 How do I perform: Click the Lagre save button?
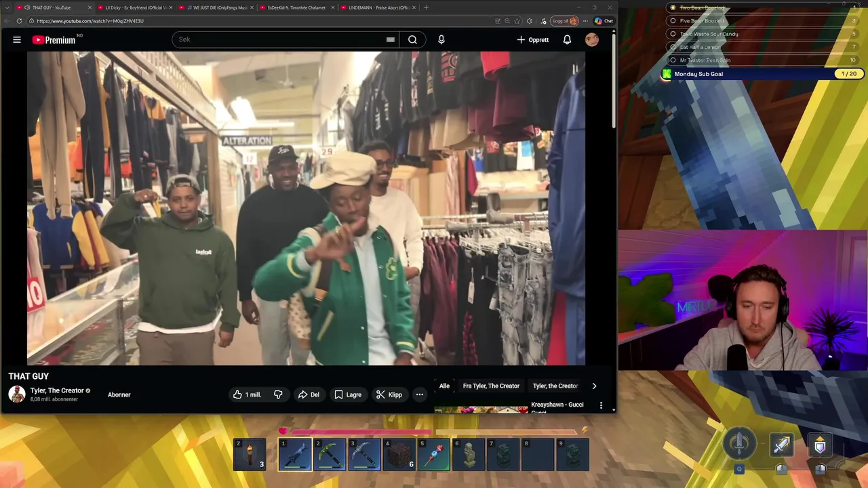348,394
